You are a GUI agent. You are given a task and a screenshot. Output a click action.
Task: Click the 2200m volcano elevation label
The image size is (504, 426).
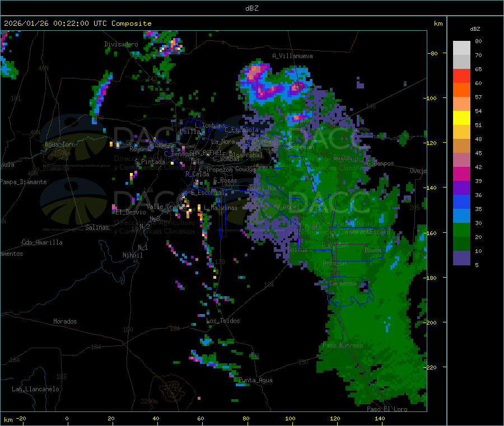click(x=149, y=401)
